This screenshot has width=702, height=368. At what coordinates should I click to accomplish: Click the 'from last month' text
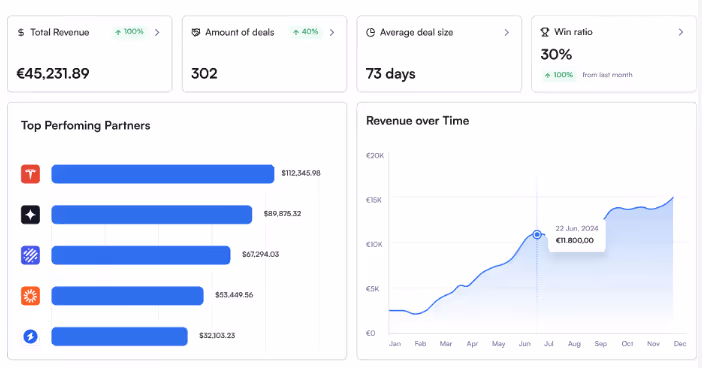[x=607, y=75]
